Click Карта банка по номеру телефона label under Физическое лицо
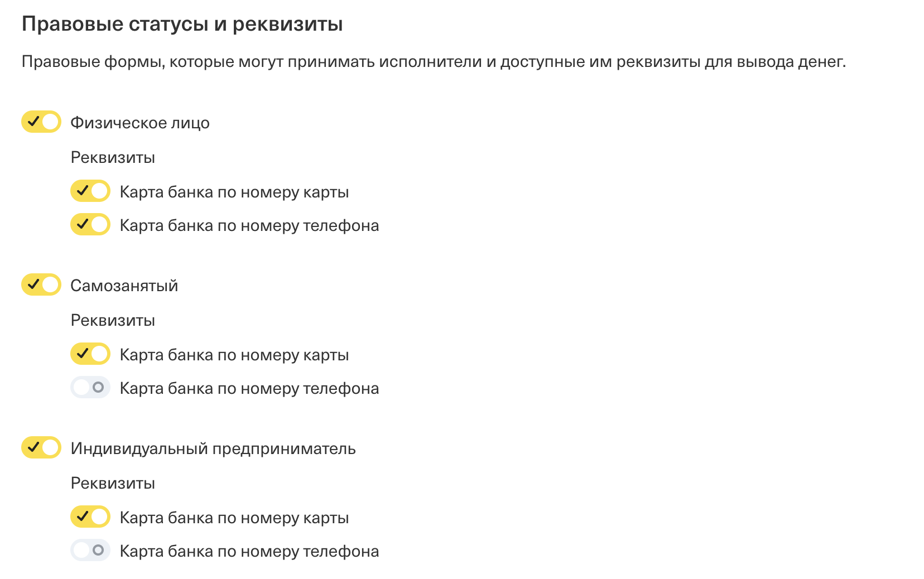The width and height of the screenshot is (924, 579). (x=249, y=225)
